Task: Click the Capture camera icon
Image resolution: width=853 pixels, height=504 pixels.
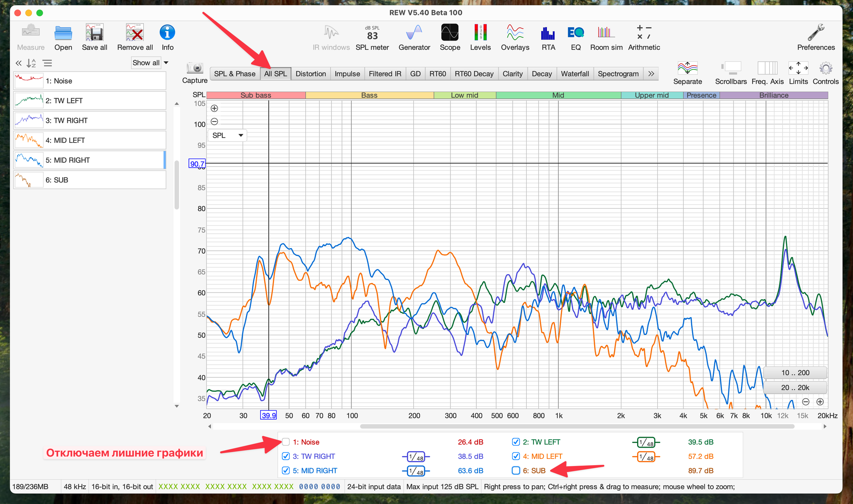Action: (x=195, y=68)
